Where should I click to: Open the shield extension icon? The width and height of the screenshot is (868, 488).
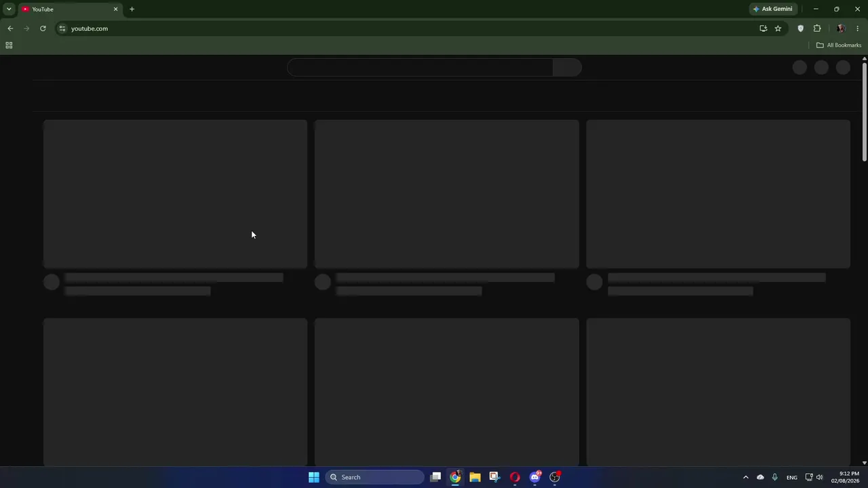pyautogui.click(x=800, y=28)
